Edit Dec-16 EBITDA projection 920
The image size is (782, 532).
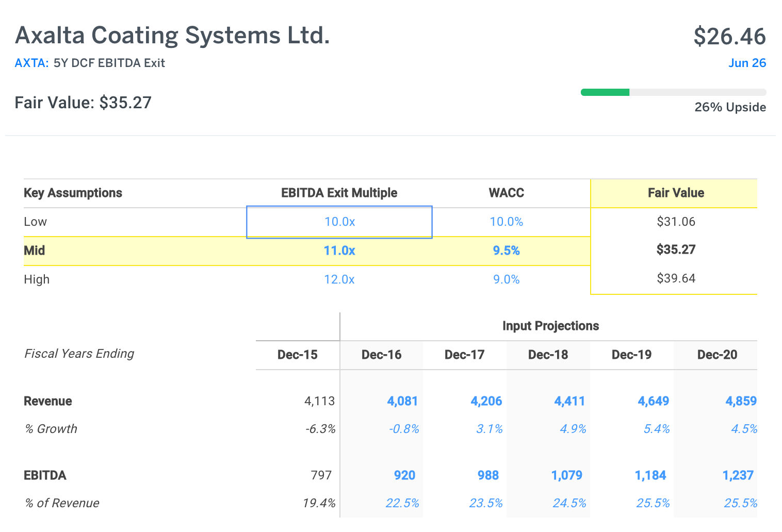[405, 475]
